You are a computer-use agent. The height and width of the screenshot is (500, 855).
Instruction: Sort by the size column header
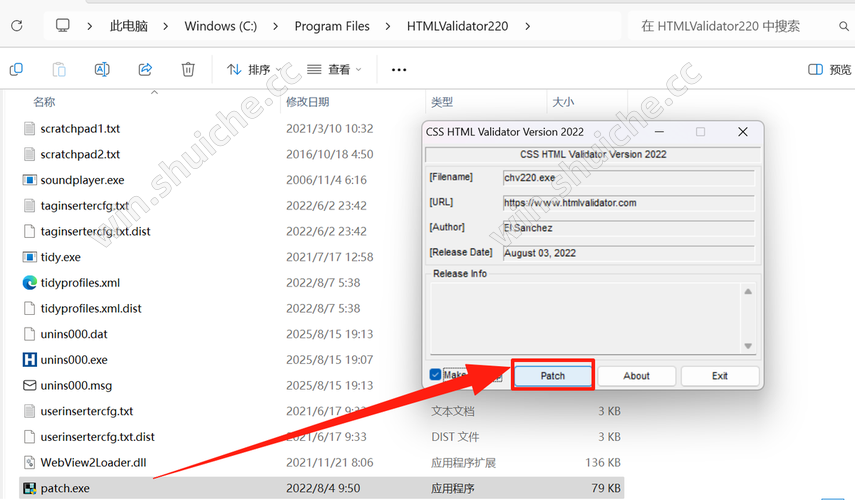click(563, 102)
